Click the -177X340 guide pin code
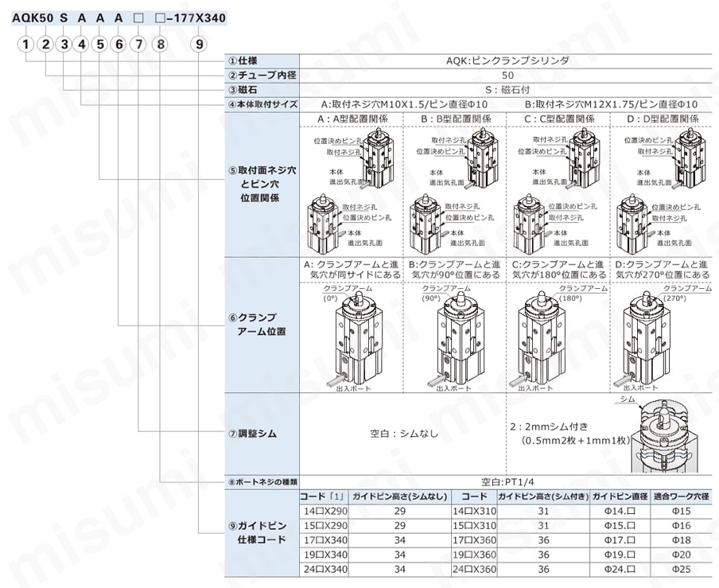The height and width of the screenshot is (588, 719). pos(196,18)
